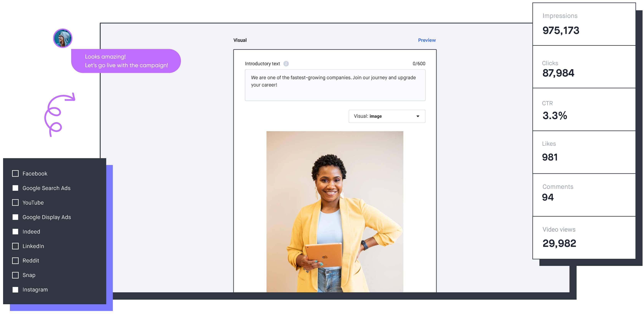Viewport: 644px width, 315px height.
Task: Enable the YouTube checkbox
Action: (15, 202)
